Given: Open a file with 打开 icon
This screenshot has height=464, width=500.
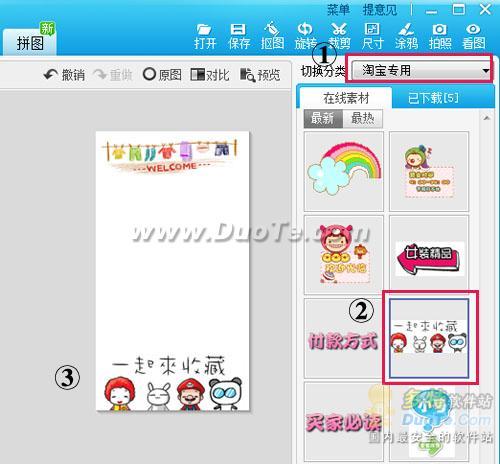Looking at the screenshot, I should [205, 36].
